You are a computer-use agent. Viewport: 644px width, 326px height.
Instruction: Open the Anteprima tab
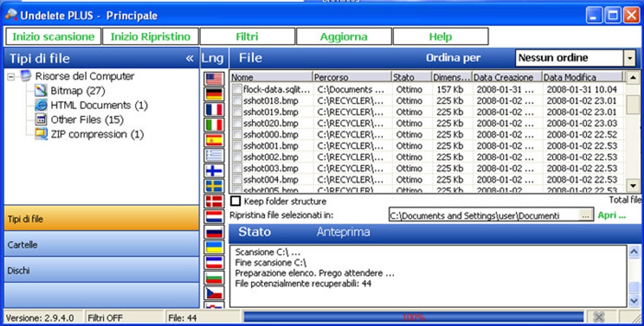point(343,232)
